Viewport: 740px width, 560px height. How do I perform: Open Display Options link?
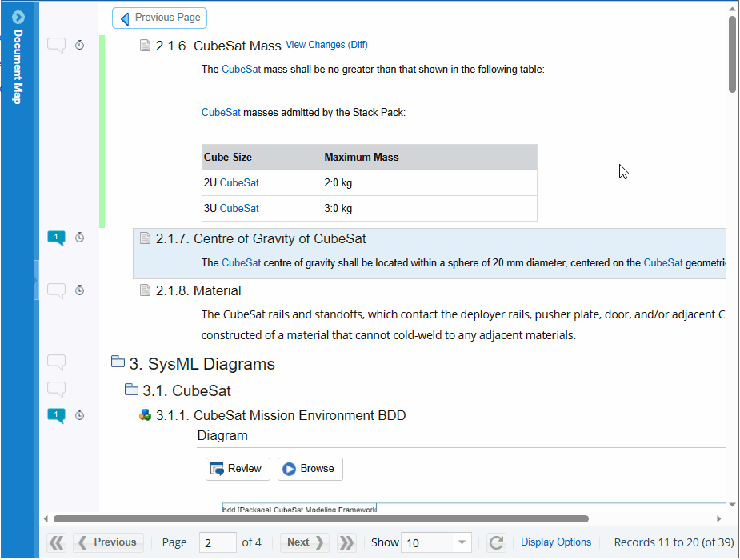click(556, 542)
